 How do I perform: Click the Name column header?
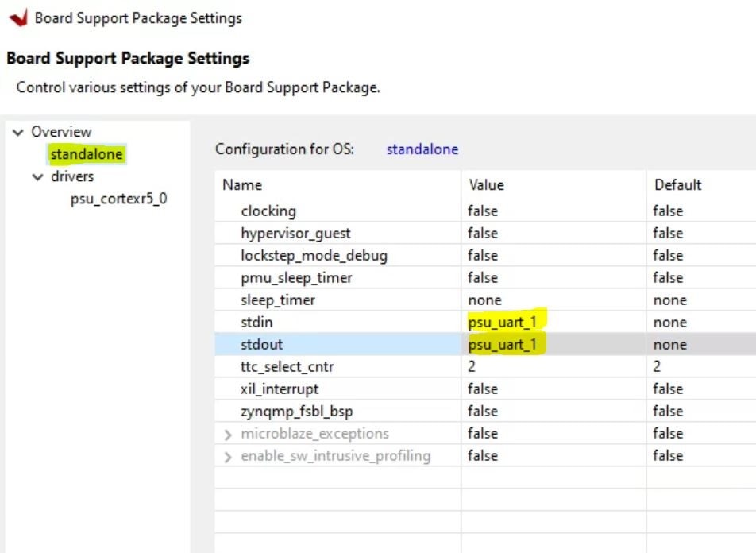pos(242,184)
